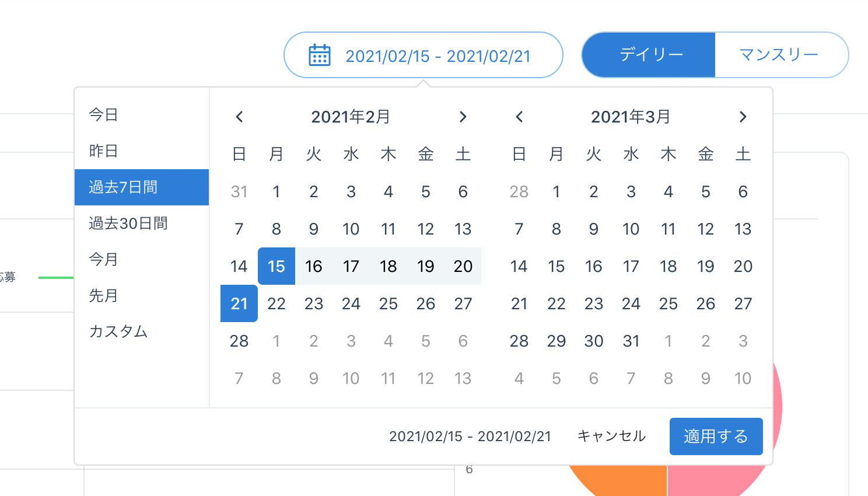
Task: Choose the 過去30日間 preset
Action: (x=128, y=223)
